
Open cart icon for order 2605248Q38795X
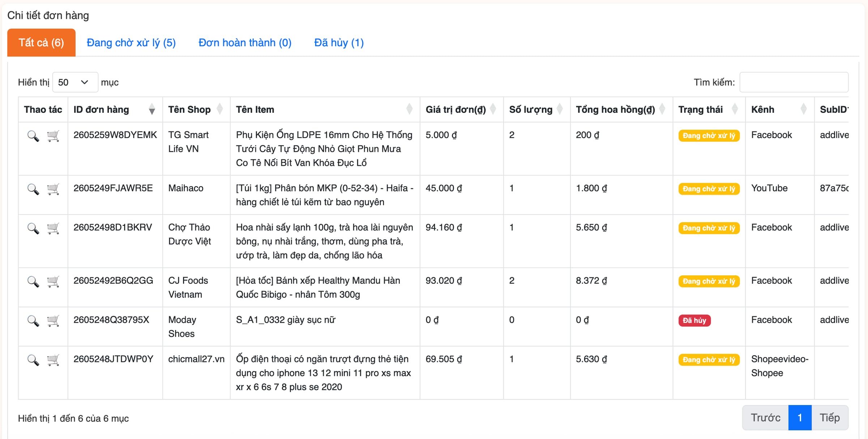[x=53, y=321]
